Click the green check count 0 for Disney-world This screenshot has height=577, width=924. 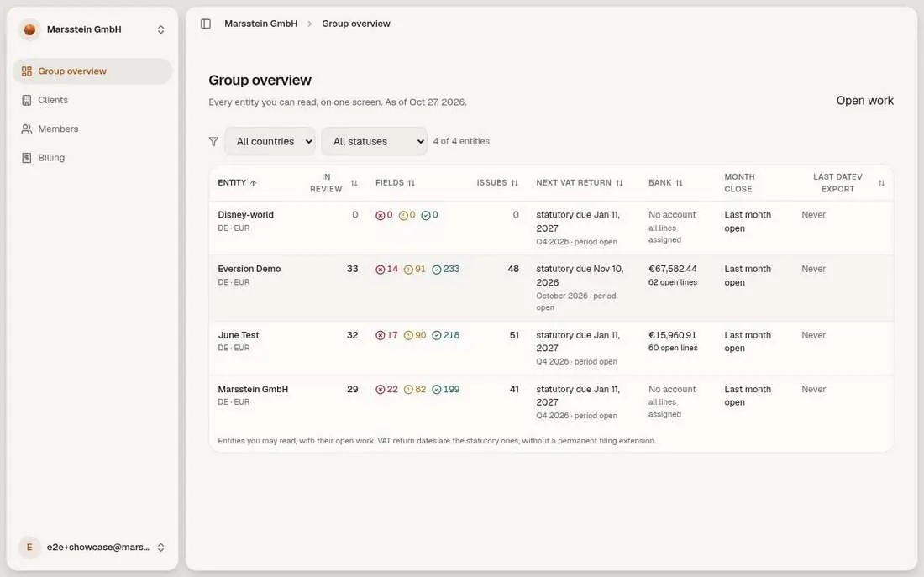point(429,215)
